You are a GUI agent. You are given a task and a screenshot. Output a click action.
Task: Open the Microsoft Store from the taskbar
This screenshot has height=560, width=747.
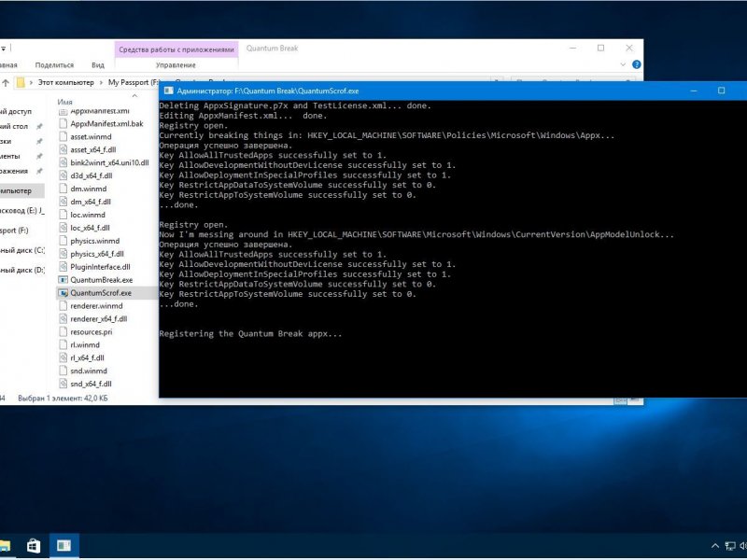pyautogui.click(x=34, y=545)
